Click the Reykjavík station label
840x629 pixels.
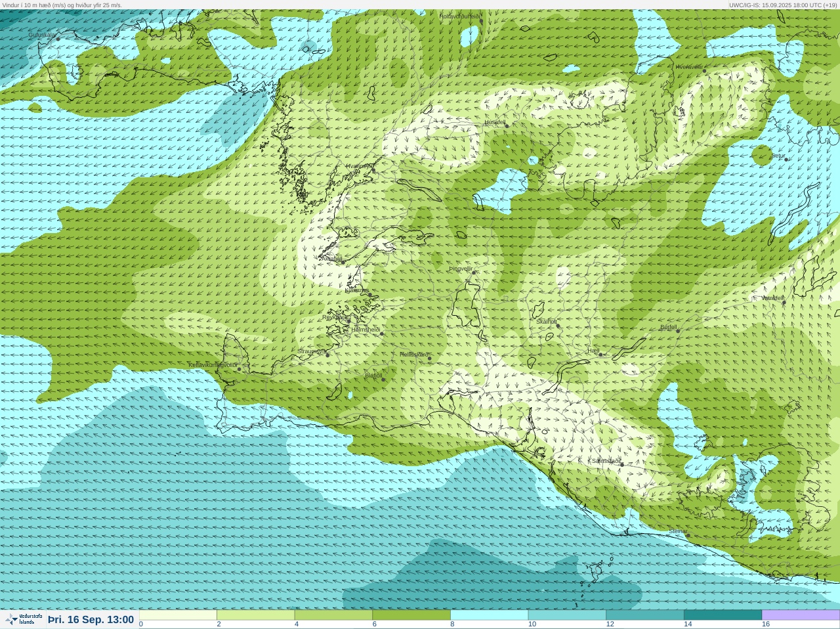pos(335,317)
